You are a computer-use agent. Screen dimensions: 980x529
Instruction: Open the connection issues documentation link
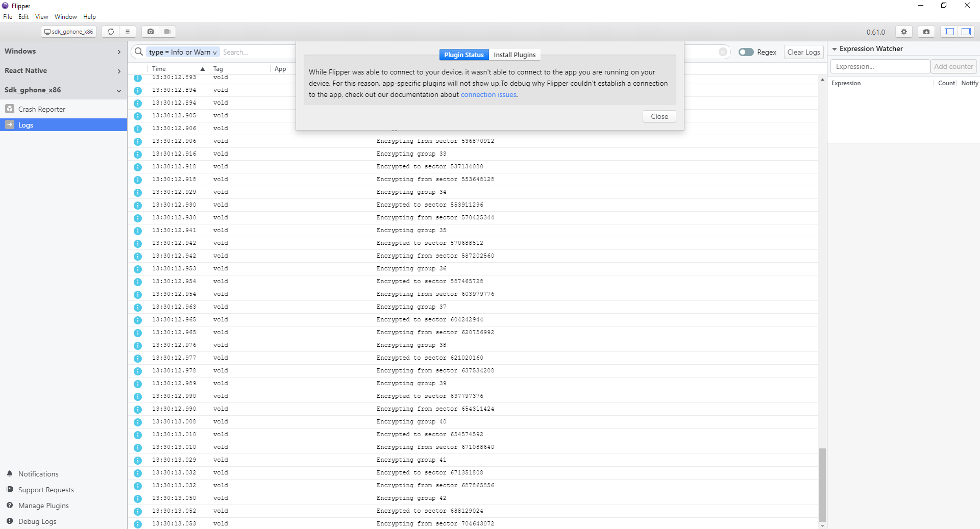[488, 94]
